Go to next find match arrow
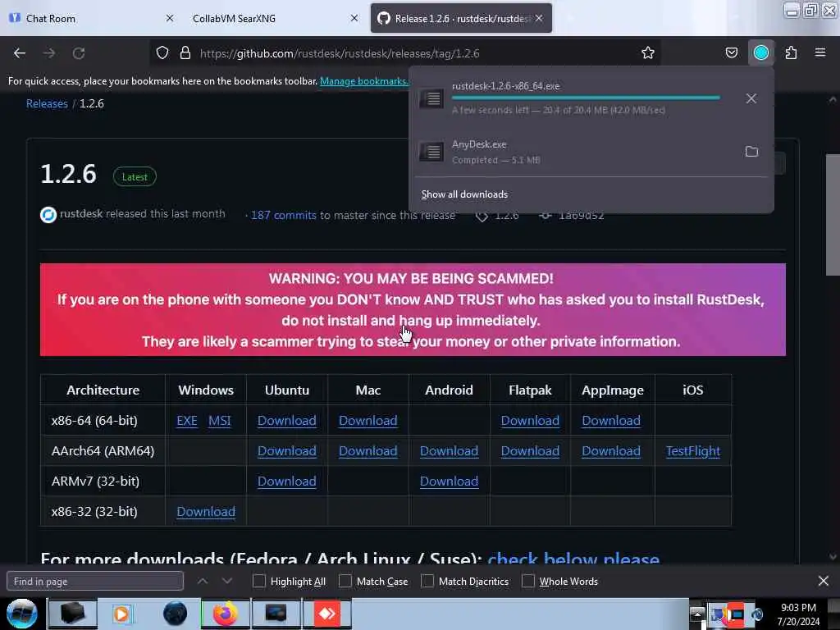The height and width of the screenshot is (630, 840). [x=227, y=581]
